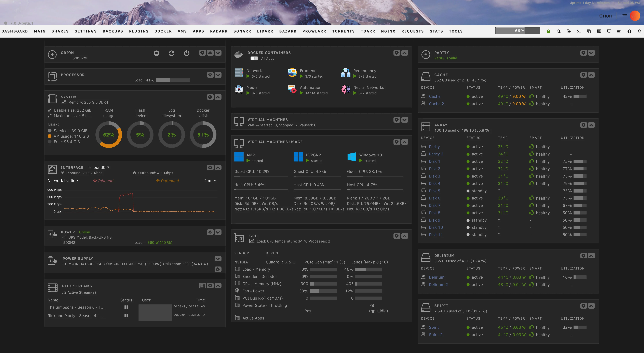Screen dimensions: 644x353
Task: Click the reboot icon in Orion panel
Action: 172,53
